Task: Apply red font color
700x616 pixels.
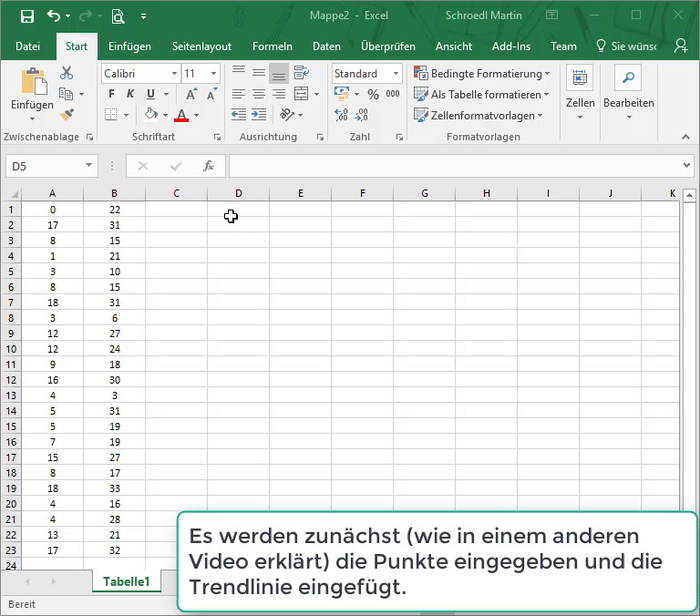Action: [x=181, y=115]
